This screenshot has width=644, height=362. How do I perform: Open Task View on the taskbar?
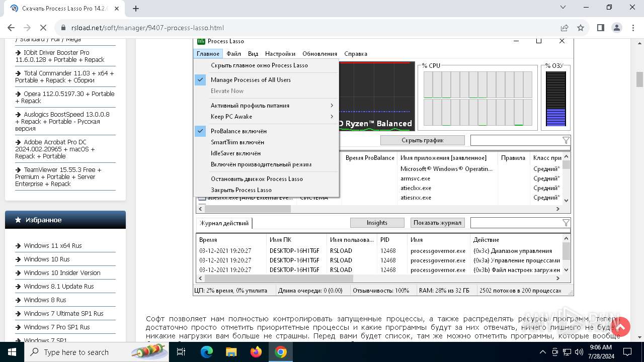(181, 352)
